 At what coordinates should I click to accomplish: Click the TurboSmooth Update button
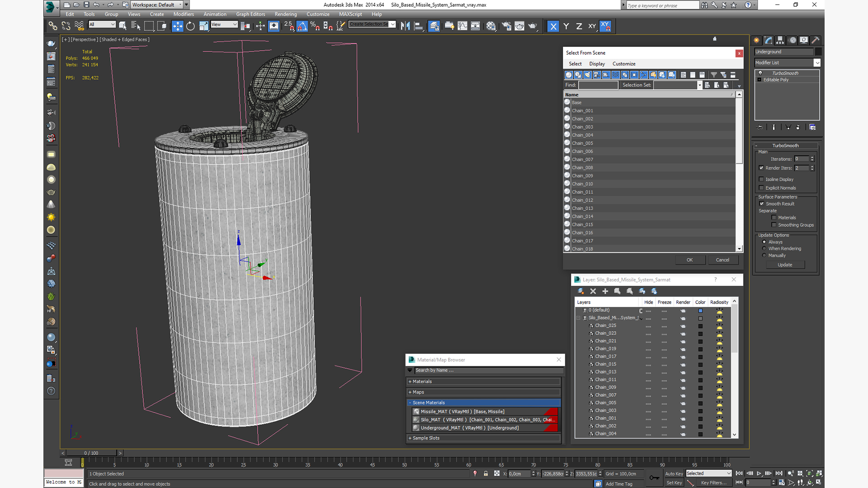(785, 265)
